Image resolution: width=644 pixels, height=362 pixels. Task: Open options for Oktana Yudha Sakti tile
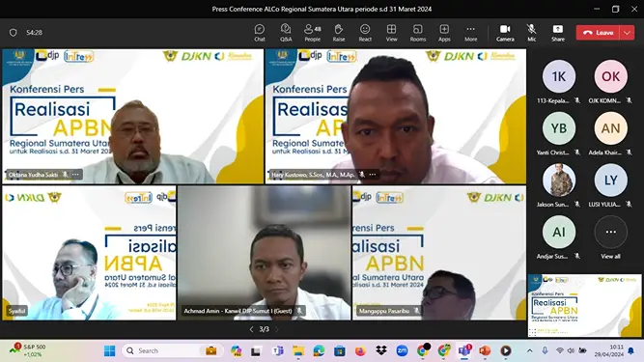point(75,175)
